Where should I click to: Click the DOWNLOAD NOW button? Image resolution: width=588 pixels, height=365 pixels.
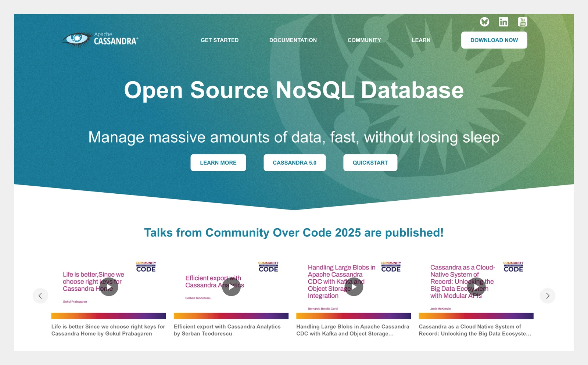coord(494,40)
